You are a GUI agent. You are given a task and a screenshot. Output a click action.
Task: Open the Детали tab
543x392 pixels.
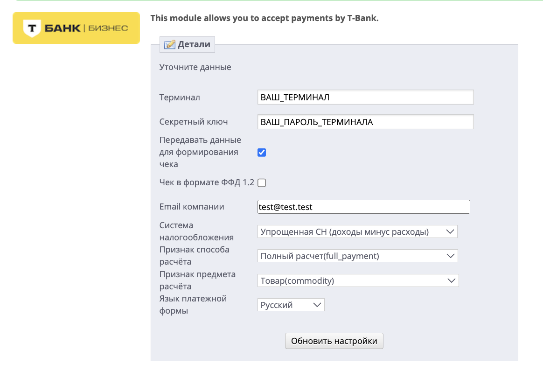(187, 44)
